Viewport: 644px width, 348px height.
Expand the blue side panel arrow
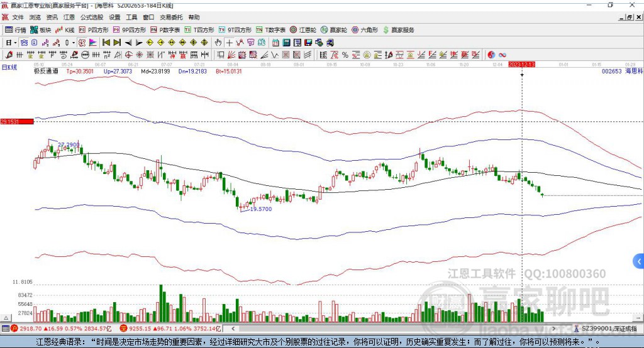click(639, 261)
